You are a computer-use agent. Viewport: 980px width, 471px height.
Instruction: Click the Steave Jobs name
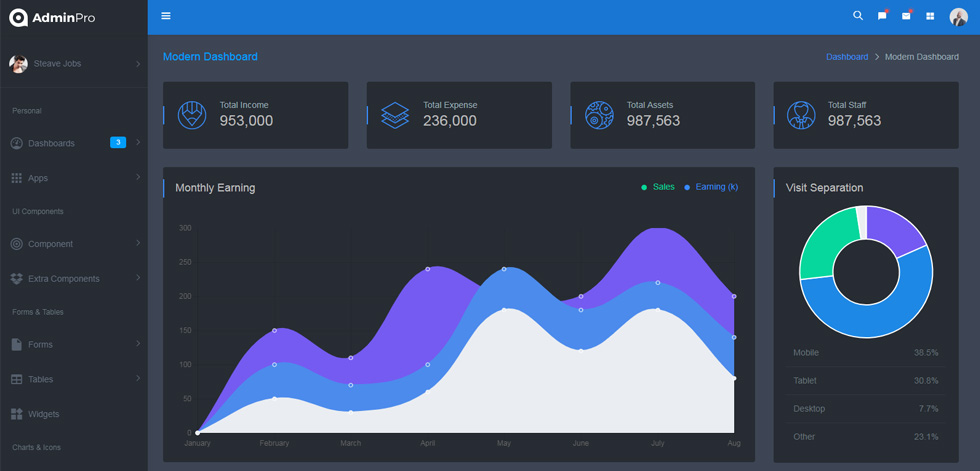click(58, 64)
